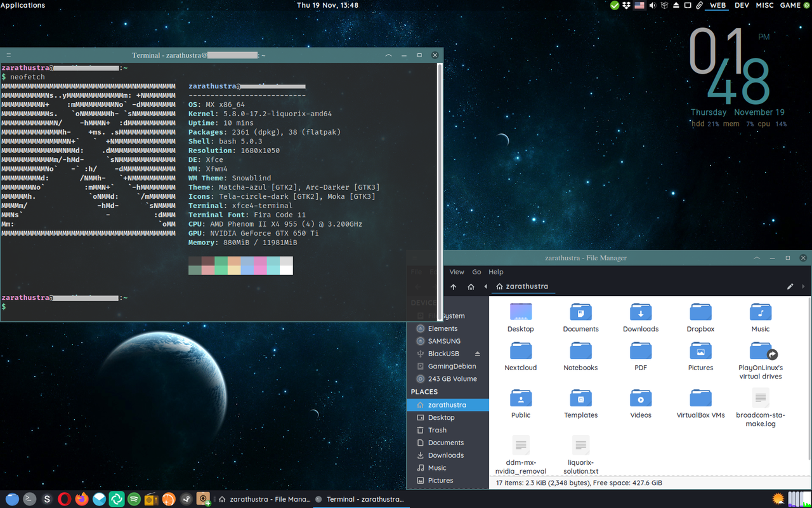
Task: Eject the BlackUSB drive
Action: pos(478,354)
